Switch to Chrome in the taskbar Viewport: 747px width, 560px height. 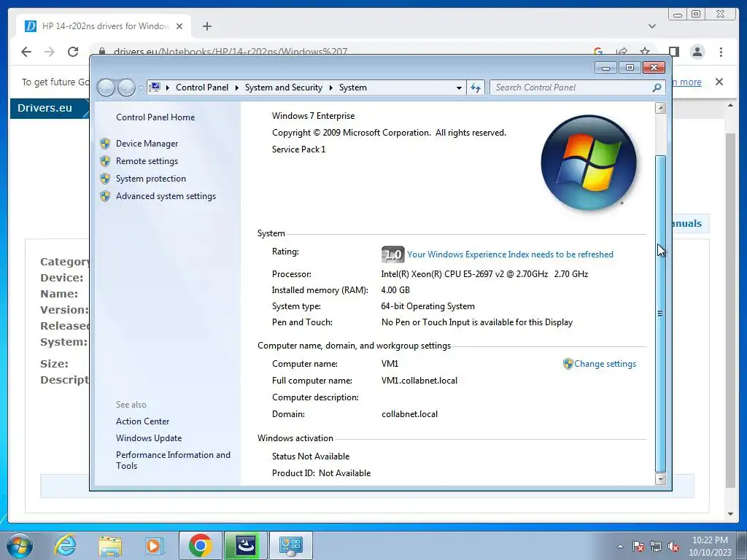coord(200,545)
